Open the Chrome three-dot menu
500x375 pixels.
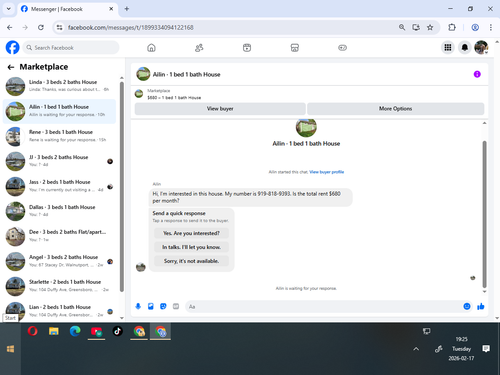pos(491,27)
